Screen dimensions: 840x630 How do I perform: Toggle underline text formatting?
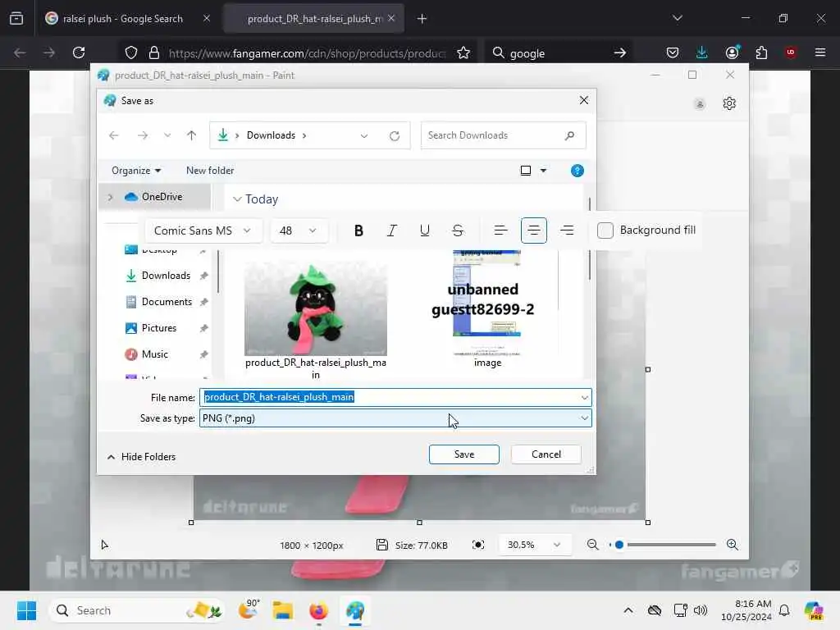[424, 231]
